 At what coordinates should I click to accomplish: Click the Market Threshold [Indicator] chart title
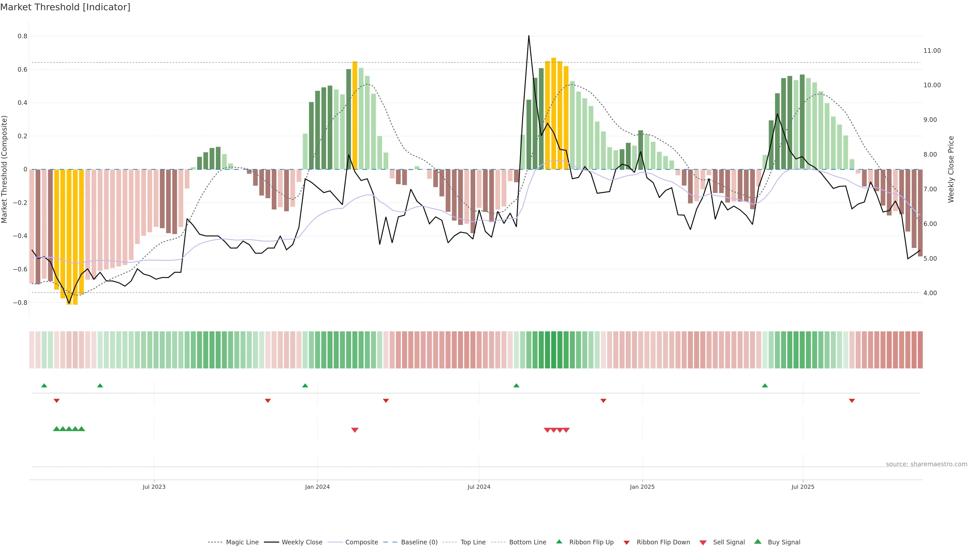pos(65,7)
